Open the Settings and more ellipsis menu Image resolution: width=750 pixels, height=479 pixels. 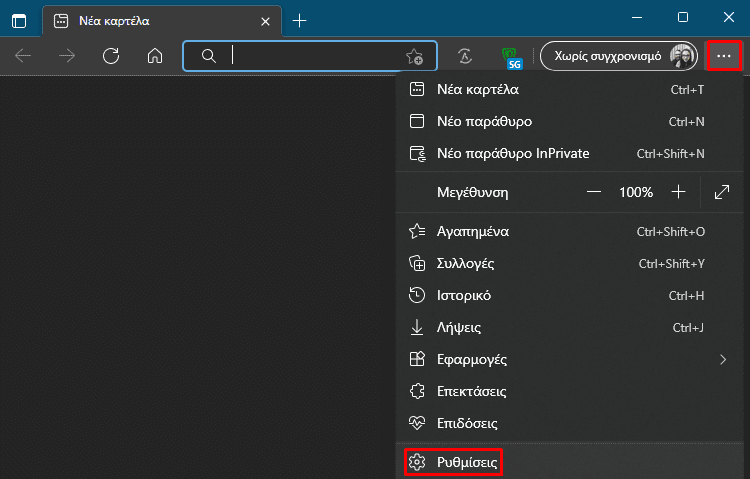pos(724,56)
